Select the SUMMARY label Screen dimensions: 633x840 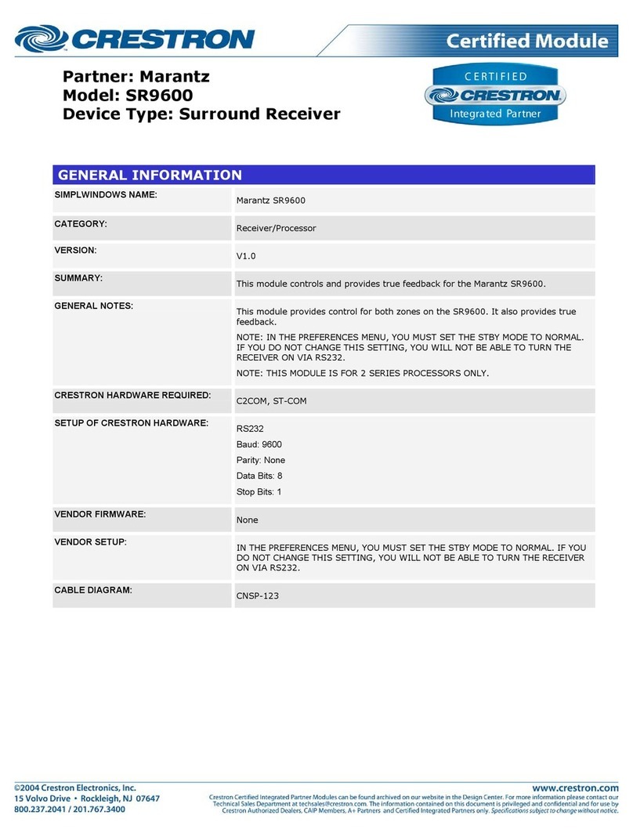(x=78, y=278)
